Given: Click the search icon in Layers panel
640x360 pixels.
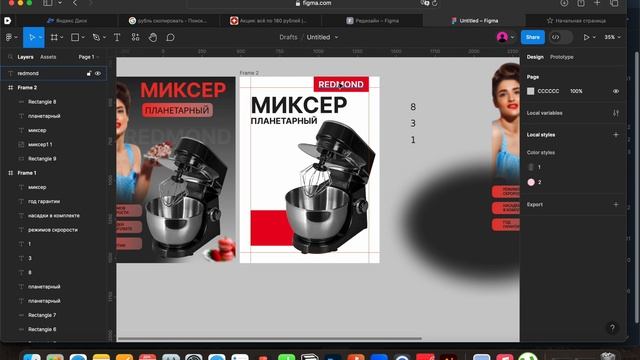Looking at the screenshot, I should pos(10,57).
